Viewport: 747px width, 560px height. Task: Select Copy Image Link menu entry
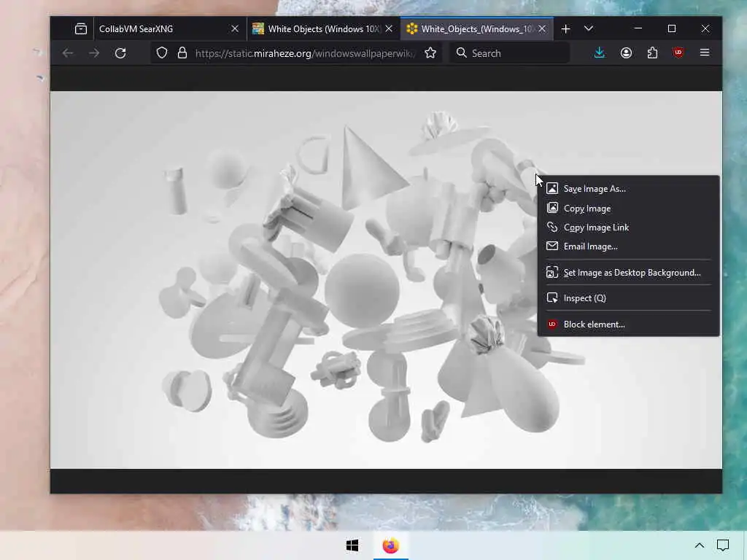[628, 227]
